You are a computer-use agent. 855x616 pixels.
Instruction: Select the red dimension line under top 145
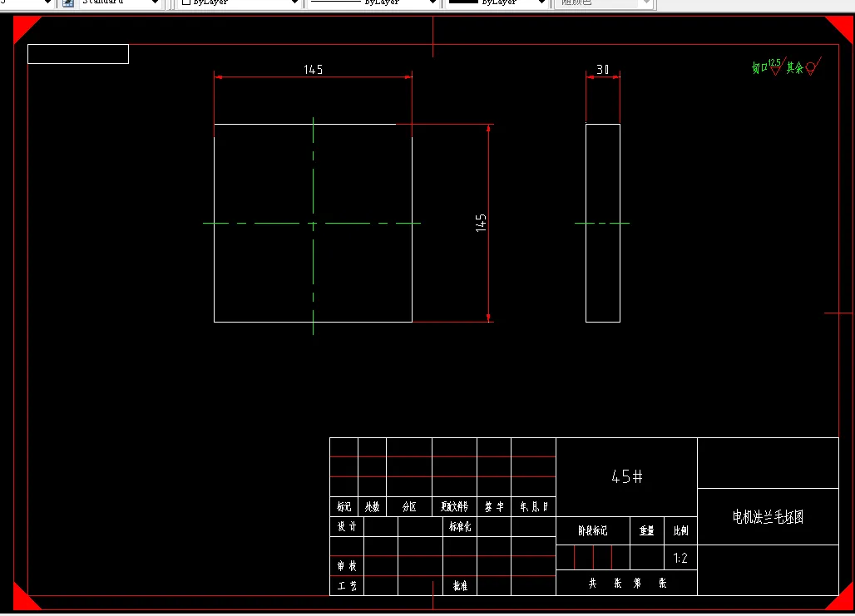313,76
